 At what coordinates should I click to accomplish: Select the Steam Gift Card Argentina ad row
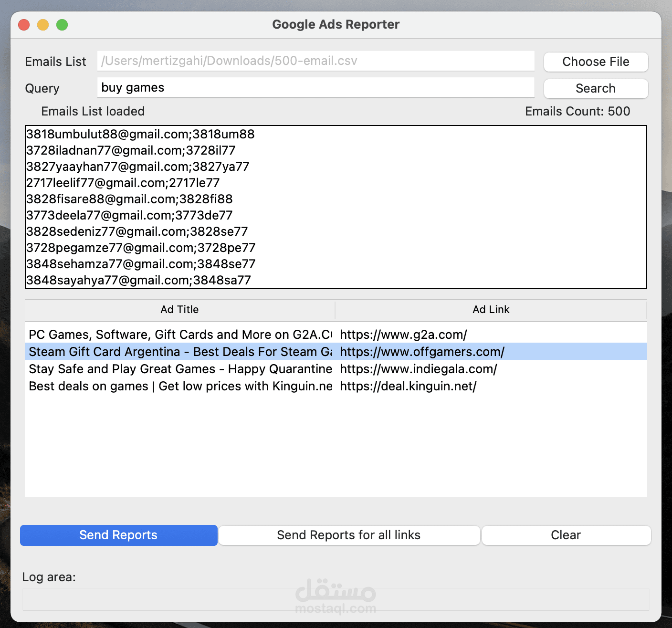[x=179, y=352]
